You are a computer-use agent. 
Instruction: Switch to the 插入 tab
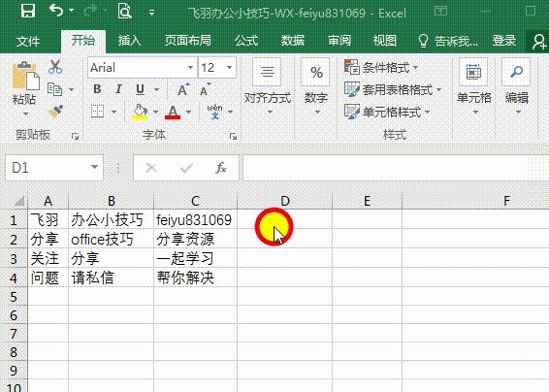click(130, 41)
